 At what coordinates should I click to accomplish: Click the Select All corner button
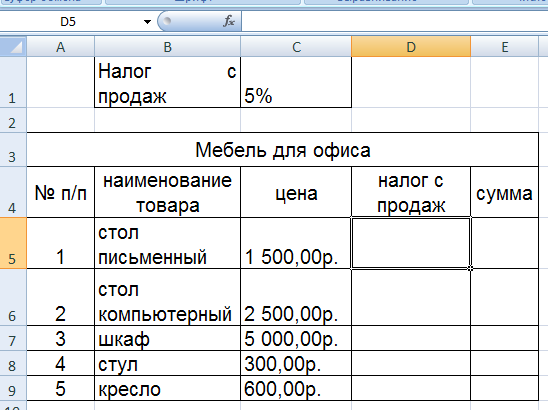pos(13,47)
